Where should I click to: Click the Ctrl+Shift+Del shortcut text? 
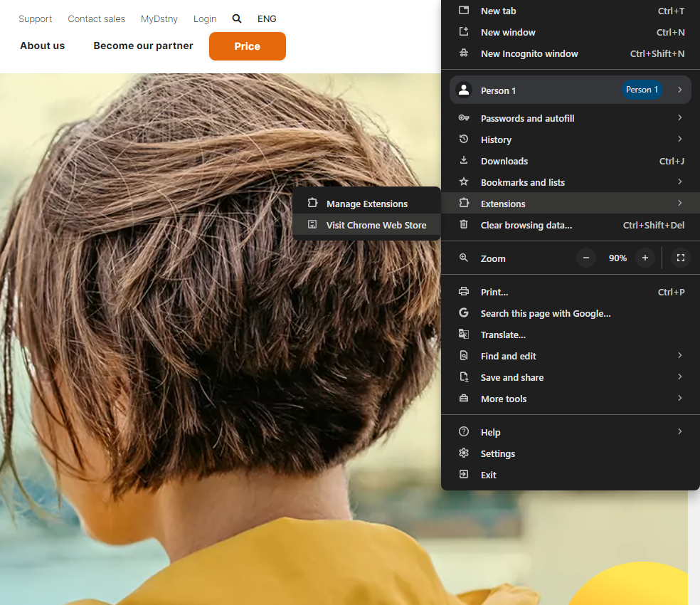click(654, 225)
